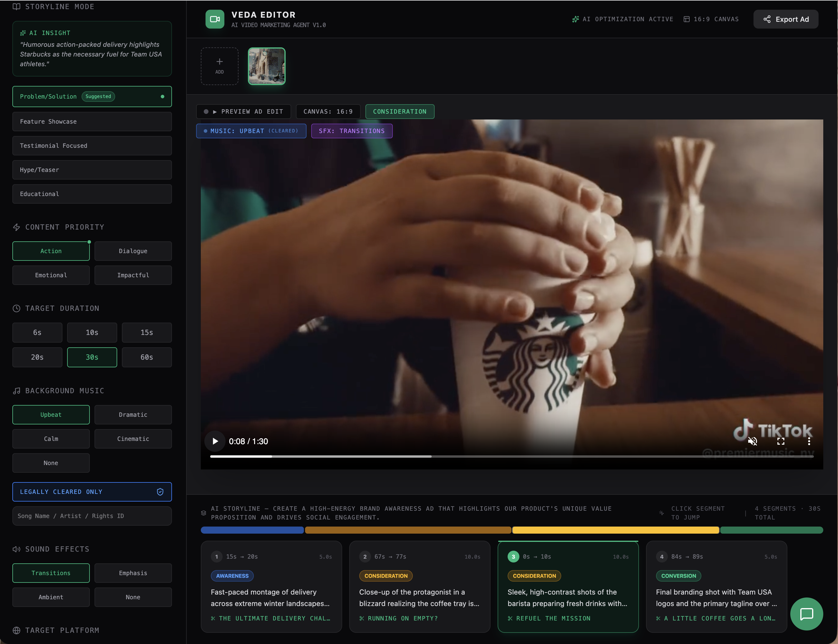Image resolution: width=838 pixels, height=644 pixels.
Task: Click the plus Add clip tile
Action: tap(219, 66)
